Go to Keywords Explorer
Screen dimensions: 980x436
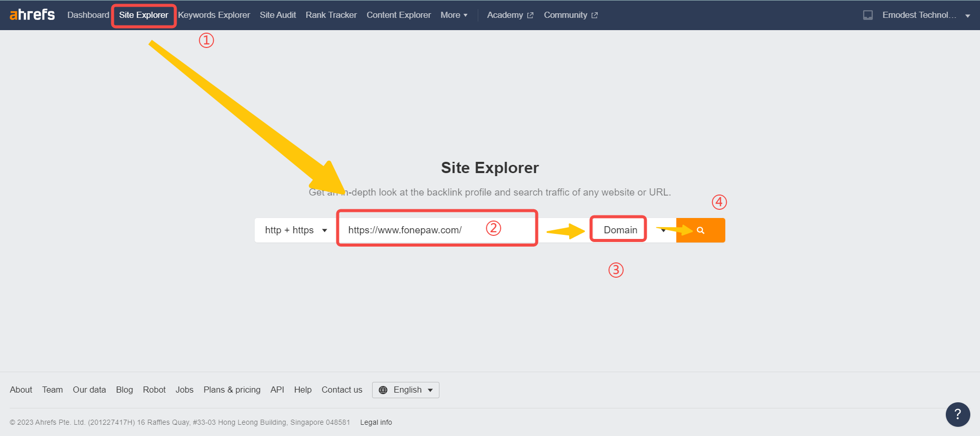click(x=214, y=15)
